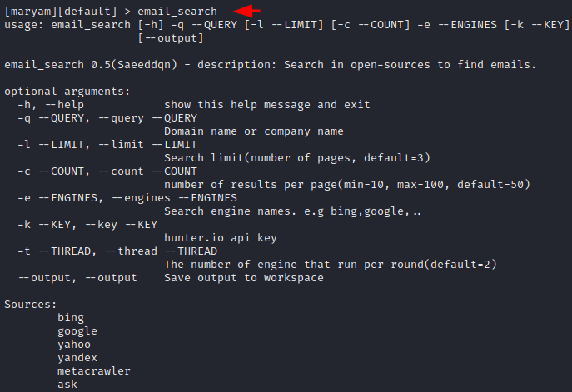572x392 pixels.
Task: Click the 'hunter.io api key' text
Action: click(221, 238)
